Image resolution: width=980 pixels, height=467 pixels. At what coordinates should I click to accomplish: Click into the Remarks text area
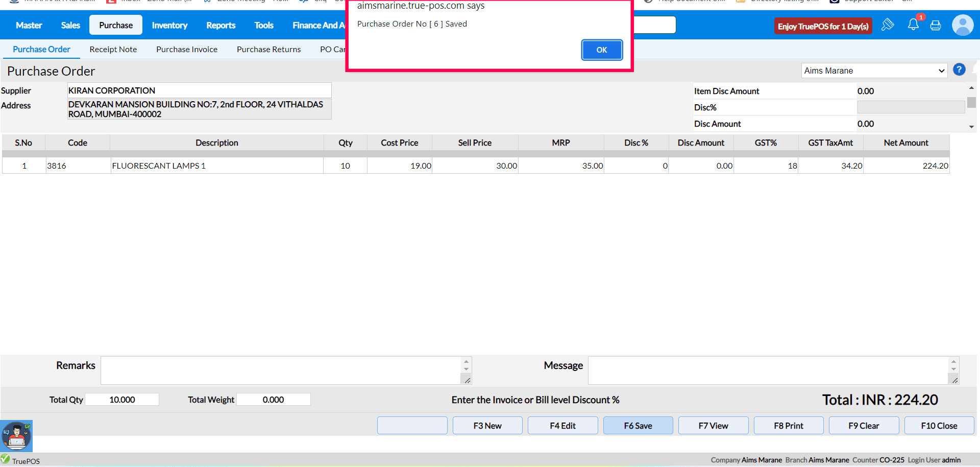click(281, 370)
